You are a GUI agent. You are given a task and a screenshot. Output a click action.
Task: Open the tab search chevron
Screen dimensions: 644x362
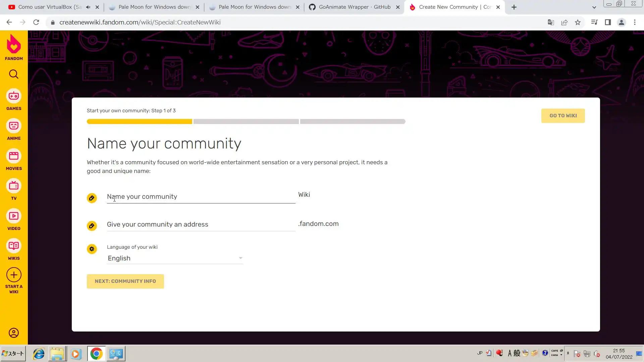pos(594,7)
